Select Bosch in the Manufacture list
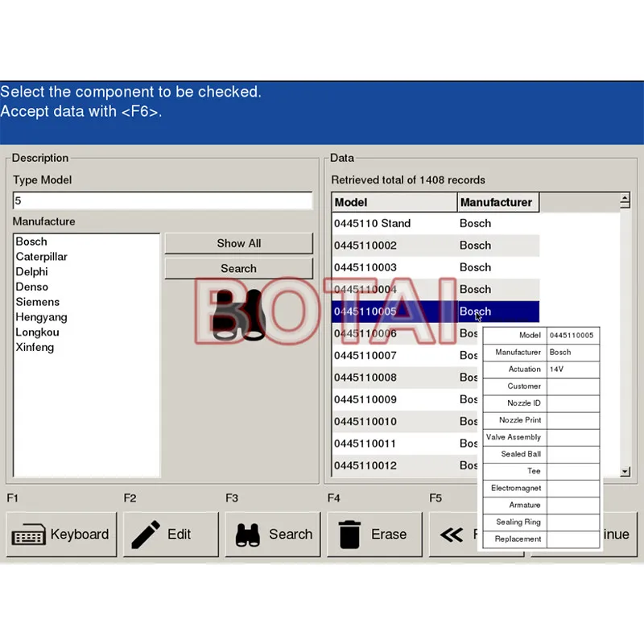The width and height of the screenshot is (644, 644). pos(31,242)
